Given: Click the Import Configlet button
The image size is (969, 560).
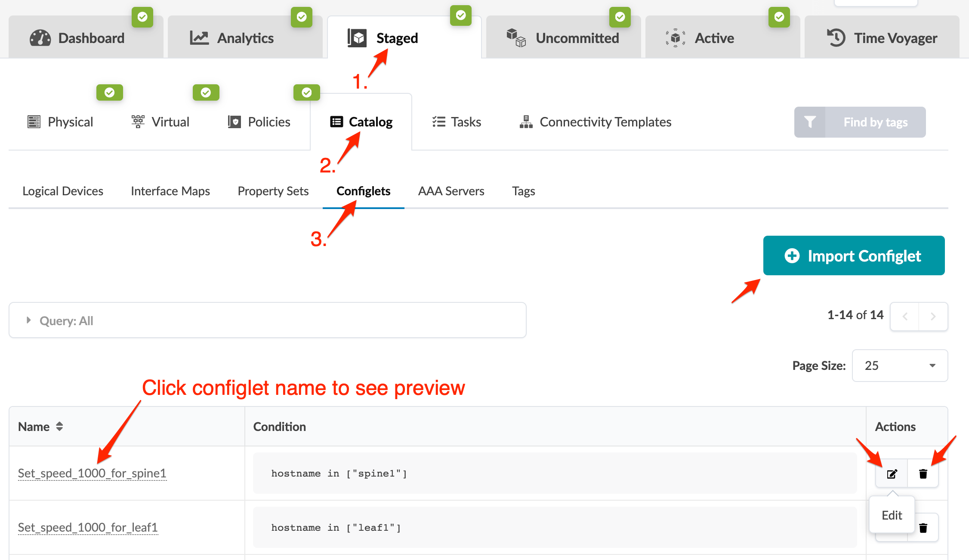Looking at the screenshot, I should [854, 256].
